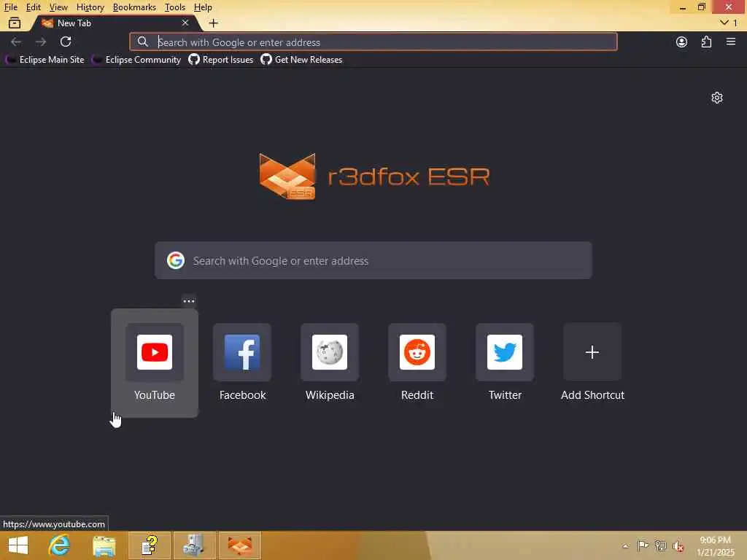Open the Twitter shortcut
The width and height of the screenshot is (747, 560).
tap(505, 362)
